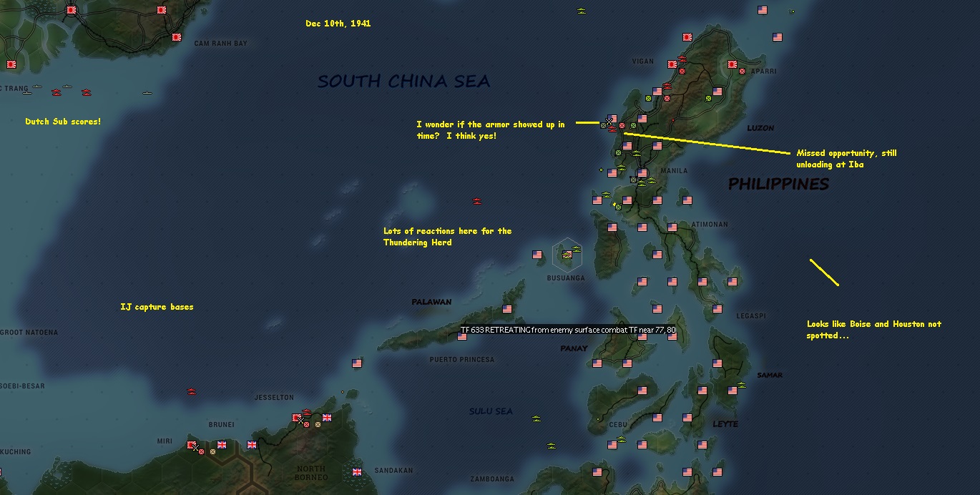
Task: Select the US flag base left of Atimonan label
Action: click(672, 227)
